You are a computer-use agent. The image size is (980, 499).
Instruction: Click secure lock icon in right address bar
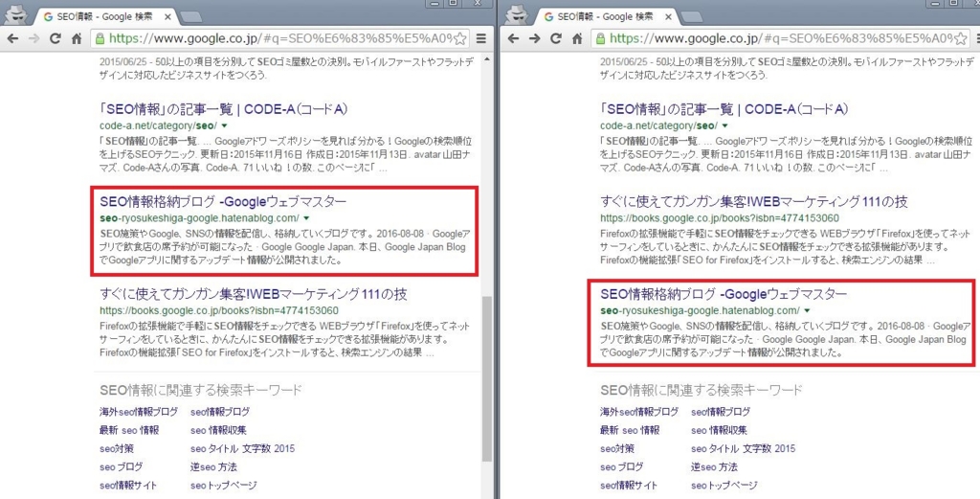coord(600,38)
